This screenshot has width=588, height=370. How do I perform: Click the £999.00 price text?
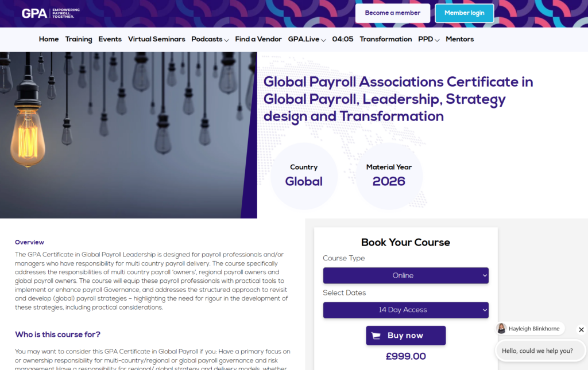tap(406, 356)
